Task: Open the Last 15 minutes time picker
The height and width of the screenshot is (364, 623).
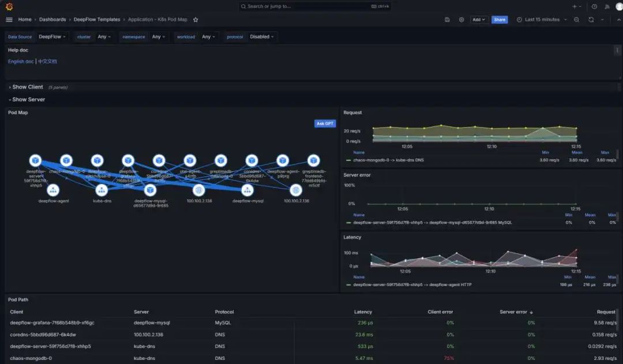Action: [x=542, y=20]
